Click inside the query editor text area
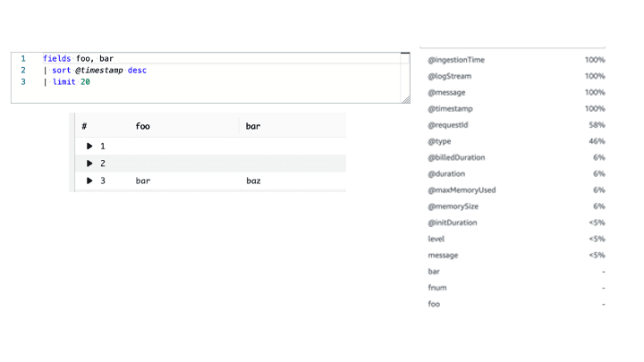The image size is (644, 362). [x=210, y=78]
